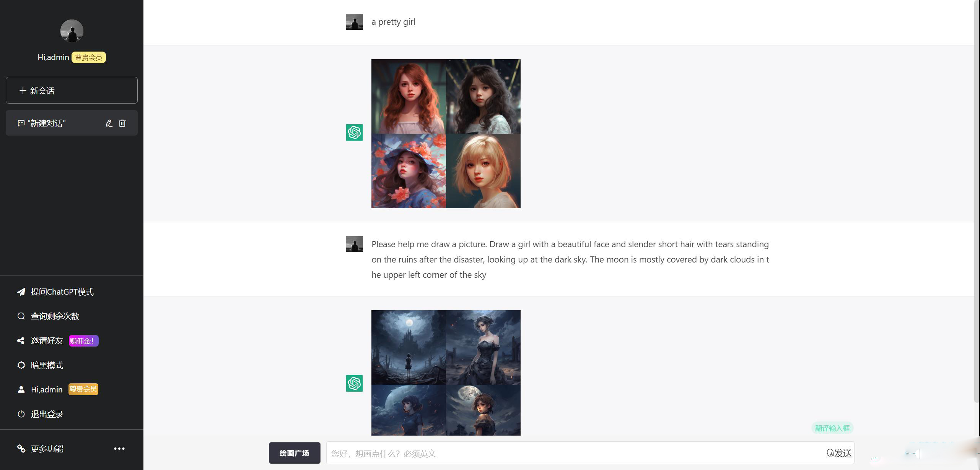Open the 绘画广场 button
Screen dimensions: 980x470
click(295, 453)
